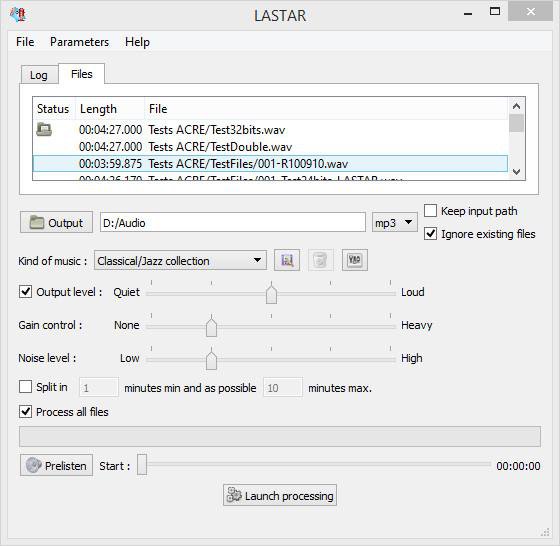Click the save preset icon beside Kind of music

point(287,260)
